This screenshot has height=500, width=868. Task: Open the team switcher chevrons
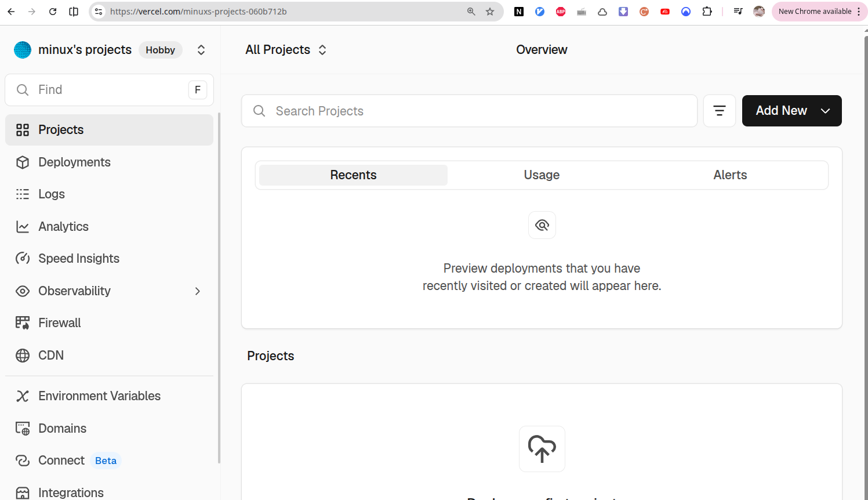point(201,50)
